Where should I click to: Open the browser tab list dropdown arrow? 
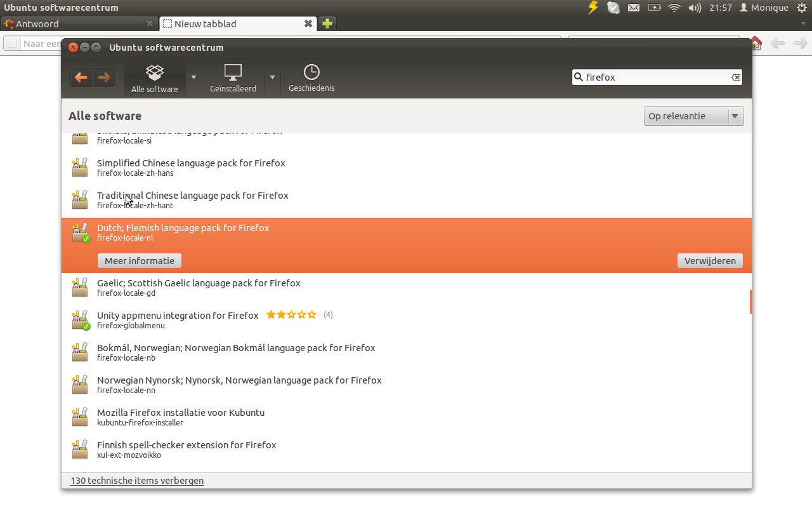[803, 24]
